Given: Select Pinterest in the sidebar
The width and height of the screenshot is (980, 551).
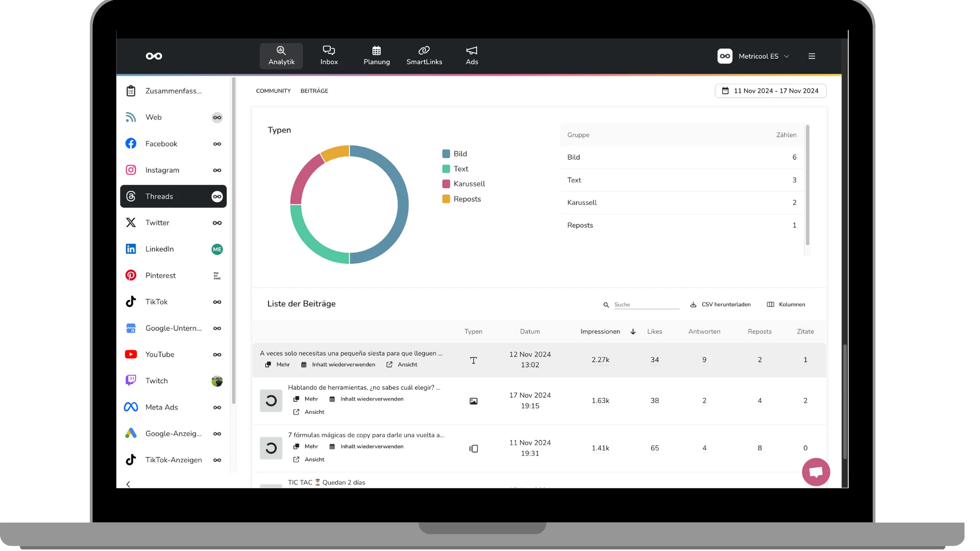Looking at the screenshot, I should 160,275.
